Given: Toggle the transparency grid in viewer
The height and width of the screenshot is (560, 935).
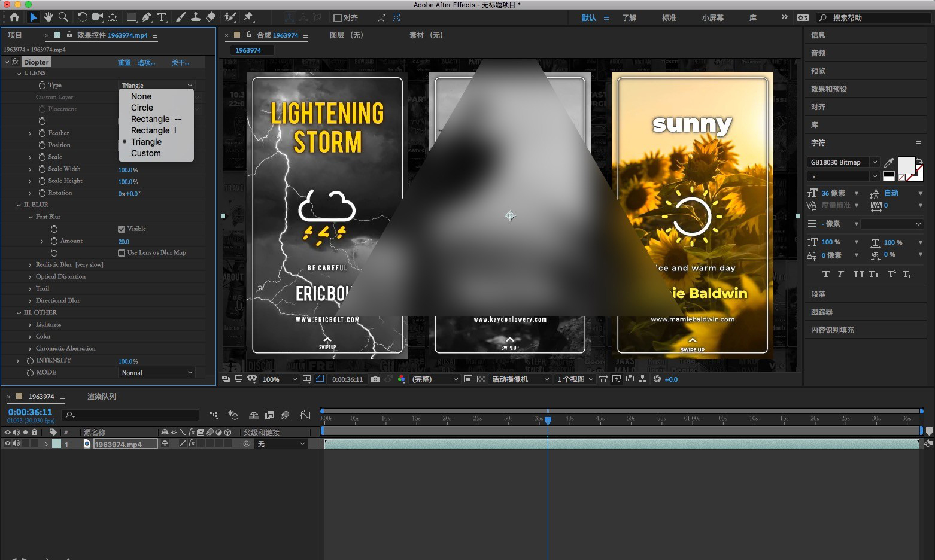Looking at the screenshot, I should pos(481,379).
